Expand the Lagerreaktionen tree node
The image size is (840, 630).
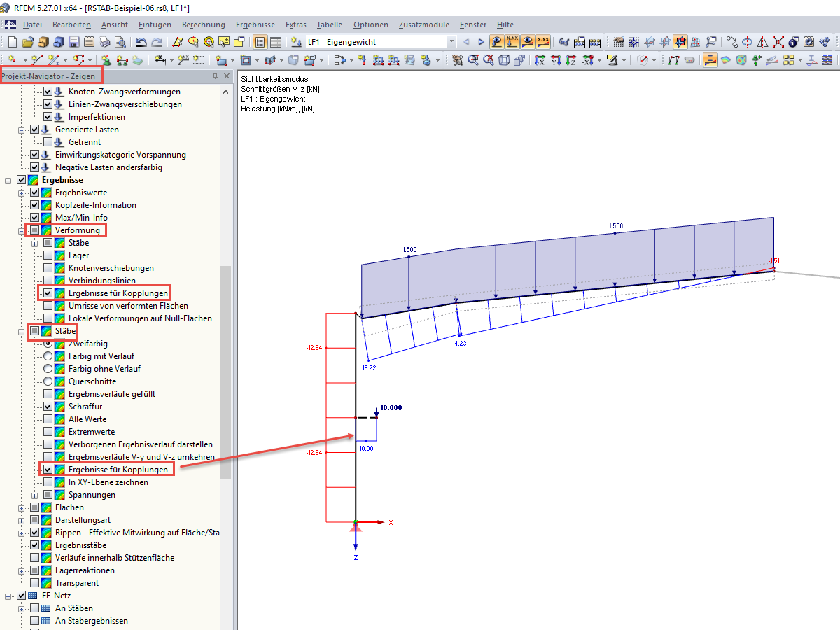tap(22, 570)
